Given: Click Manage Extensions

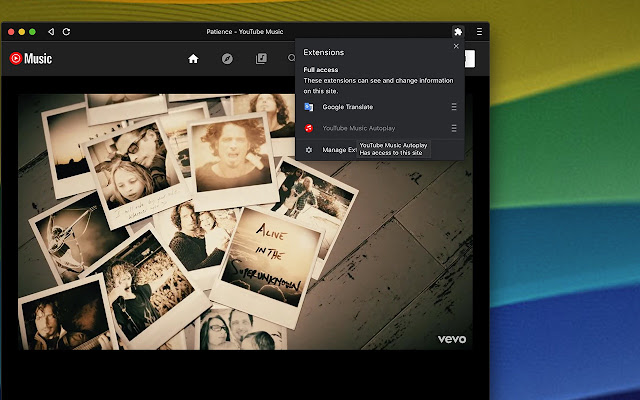Looking at the screenshot, I should pos(338,150).
